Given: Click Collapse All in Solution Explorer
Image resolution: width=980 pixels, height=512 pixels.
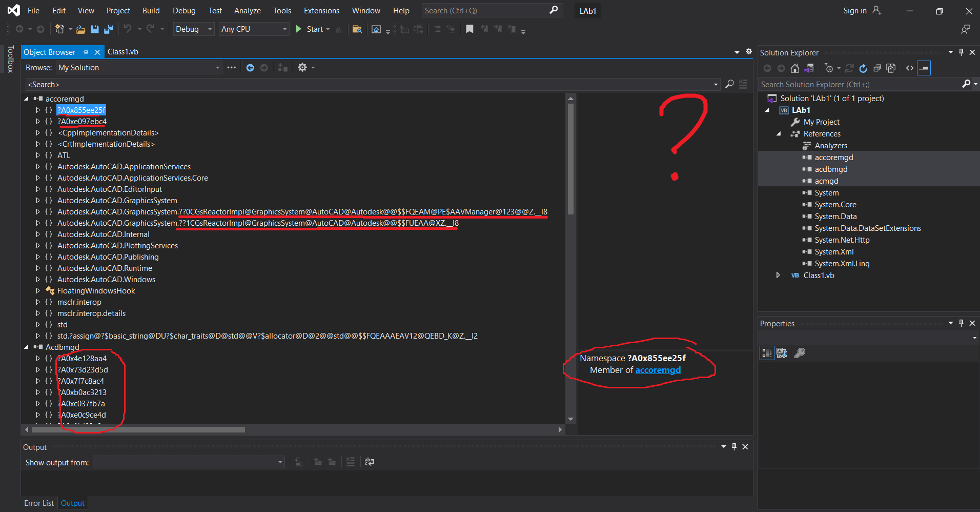Looking at the screenshot, I should coord(877,68).
